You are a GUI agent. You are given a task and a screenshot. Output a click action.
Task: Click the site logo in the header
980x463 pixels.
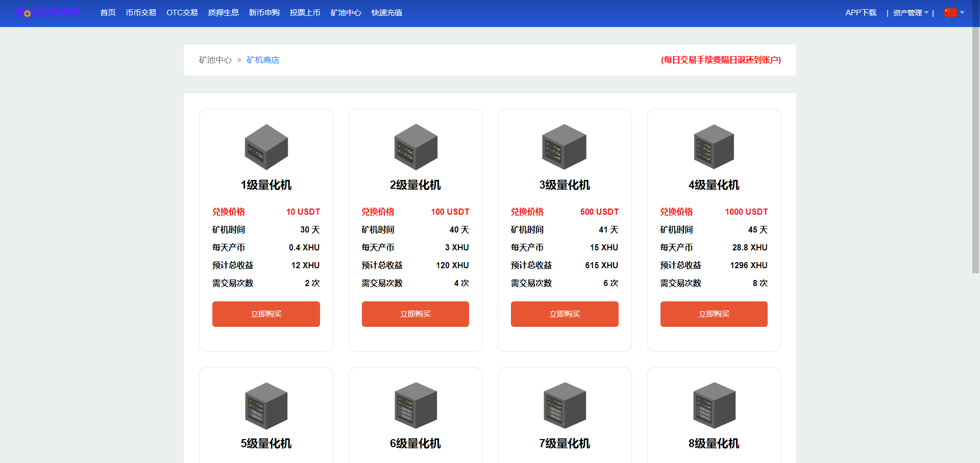[47, 13]
